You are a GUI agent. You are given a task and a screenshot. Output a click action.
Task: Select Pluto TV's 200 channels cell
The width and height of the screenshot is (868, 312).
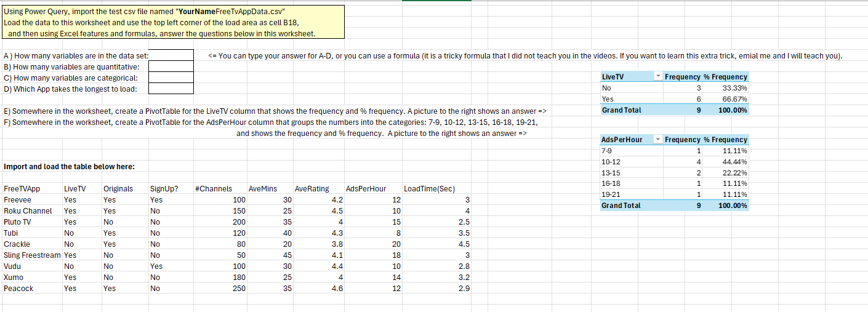[220, 222]
